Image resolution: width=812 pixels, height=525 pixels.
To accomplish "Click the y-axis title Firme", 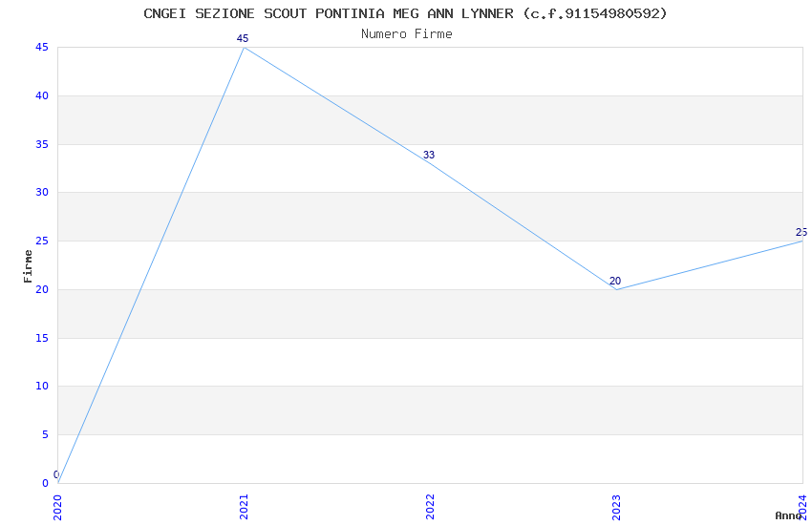I will tap(28, 266).
